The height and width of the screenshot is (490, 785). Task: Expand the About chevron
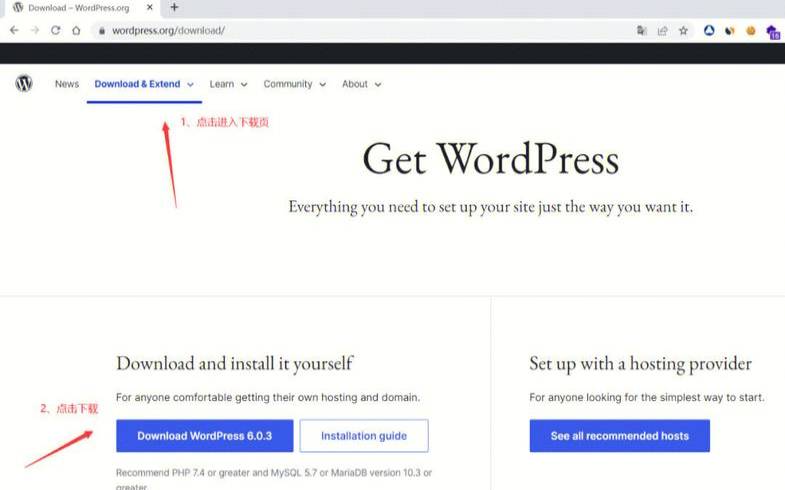tap(378, 85)
